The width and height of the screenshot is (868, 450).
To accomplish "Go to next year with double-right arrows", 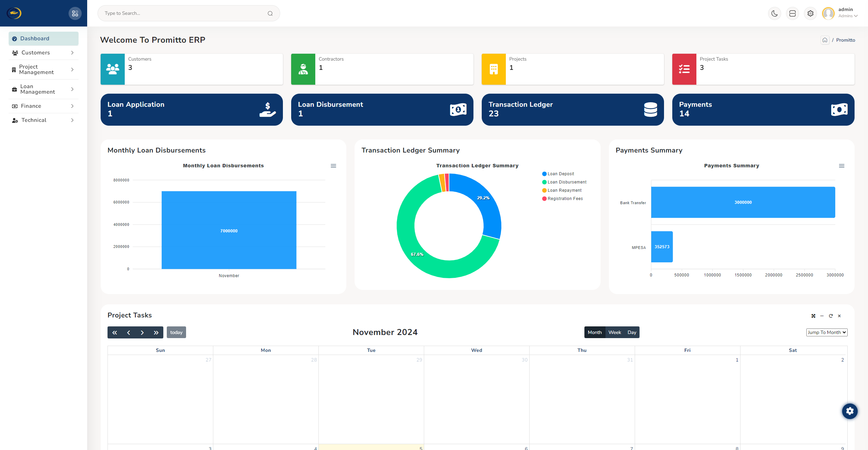I will tap(156, 333).
